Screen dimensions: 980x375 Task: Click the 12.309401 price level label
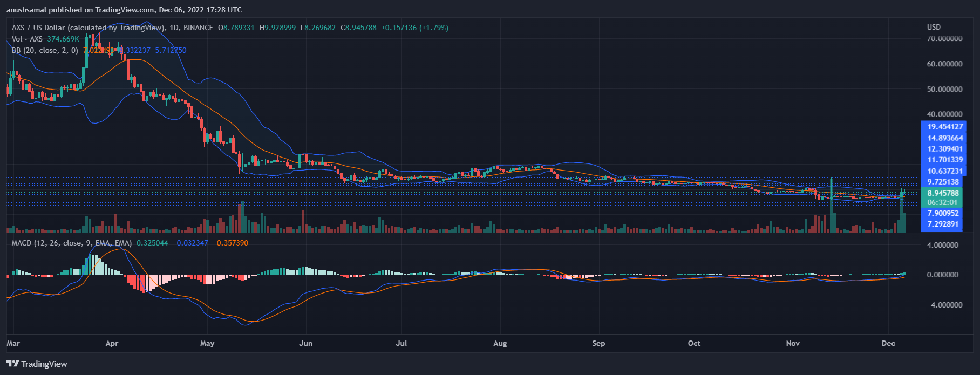pyautogui.click(x=945, y=149)
